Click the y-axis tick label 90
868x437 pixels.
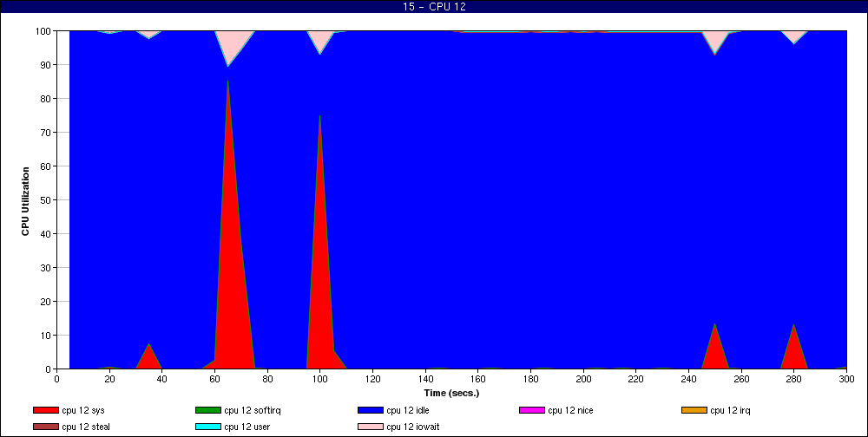tap(47, 65)
